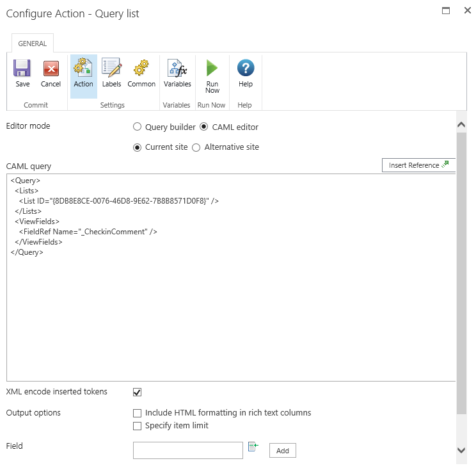The height and width of the screenshot is (468, 476).
Task: Open the Common settings
Action: (x=141, y=73)
